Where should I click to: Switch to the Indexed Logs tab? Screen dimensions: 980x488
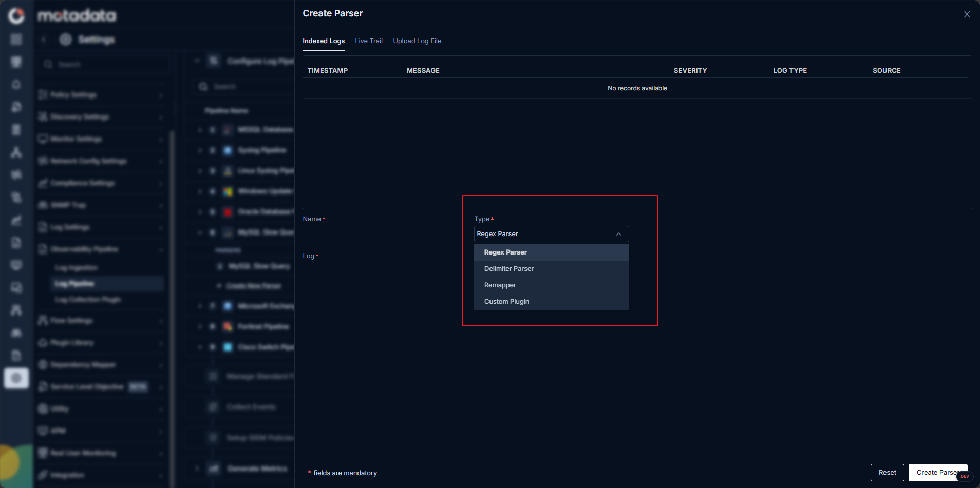click(x=324, y=41)
